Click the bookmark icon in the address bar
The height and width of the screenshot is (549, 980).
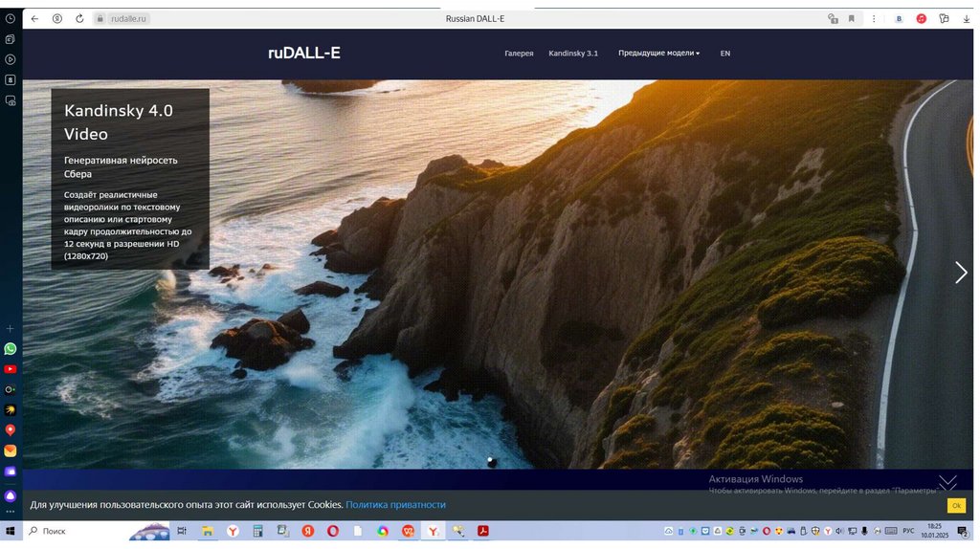tap(851, 18)
